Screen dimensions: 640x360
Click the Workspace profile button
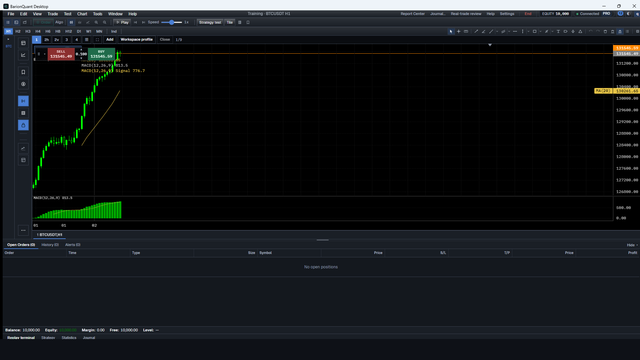(x=136, y=40)
